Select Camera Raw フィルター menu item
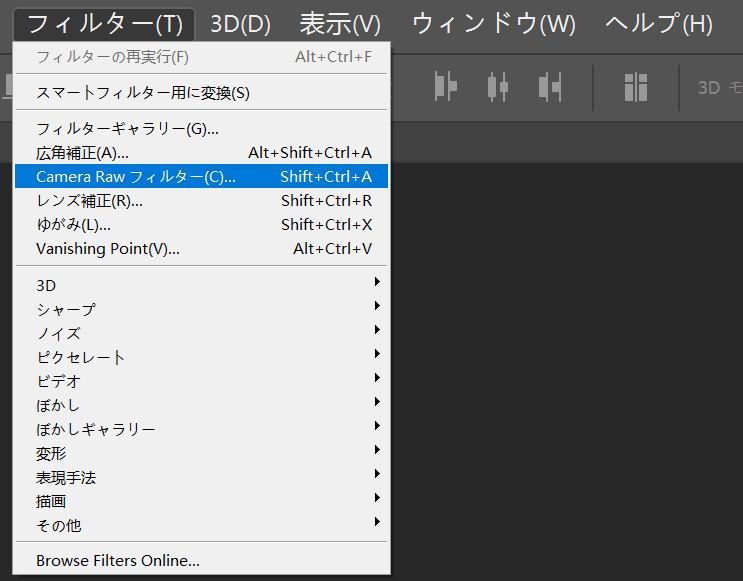The width and height of the screenshot is (743, 581). [x=201, y=176]
